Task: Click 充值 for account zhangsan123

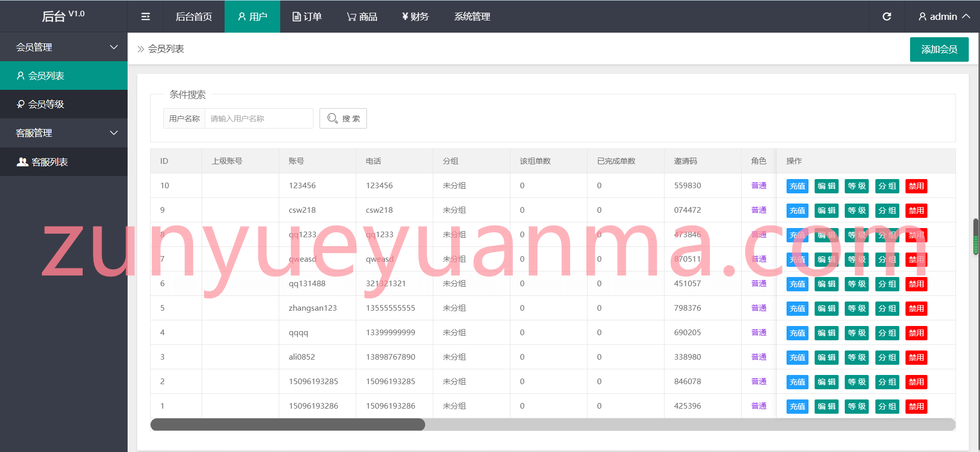Action: 797,309
